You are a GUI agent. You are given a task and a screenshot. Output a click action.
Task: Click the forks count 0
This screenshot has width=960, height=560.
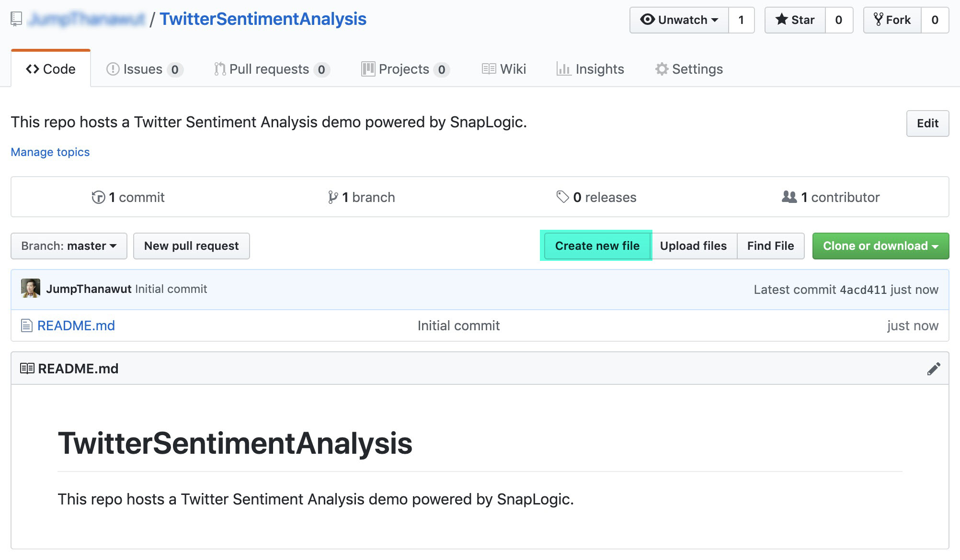tap(935, 20)
